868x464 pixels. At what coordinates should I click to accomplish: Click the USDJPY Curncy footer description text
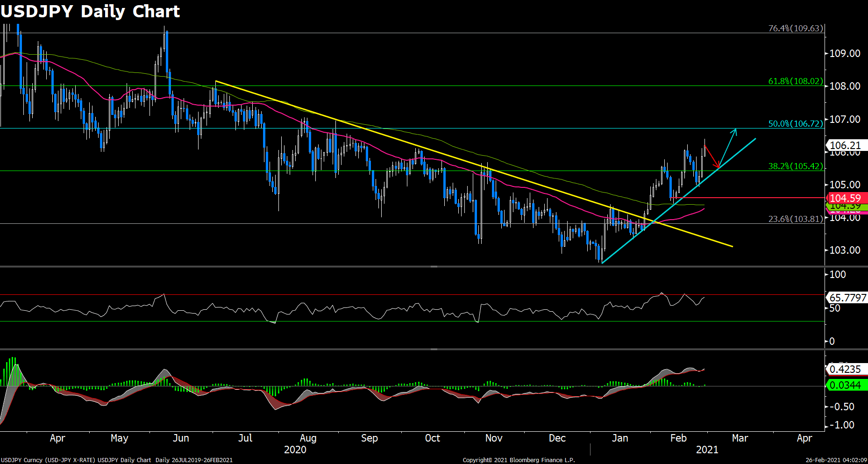116,460
